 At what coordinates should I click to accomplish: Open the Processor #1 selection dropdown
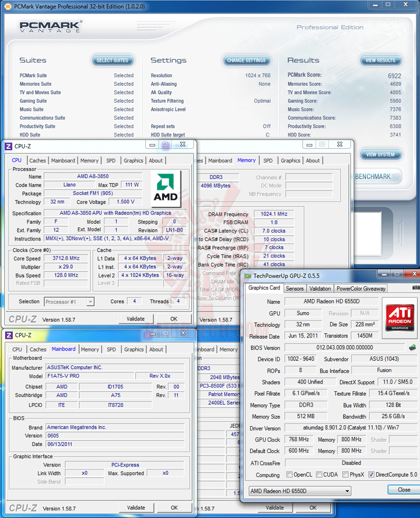pyautogui.click(x=69, y=301)
